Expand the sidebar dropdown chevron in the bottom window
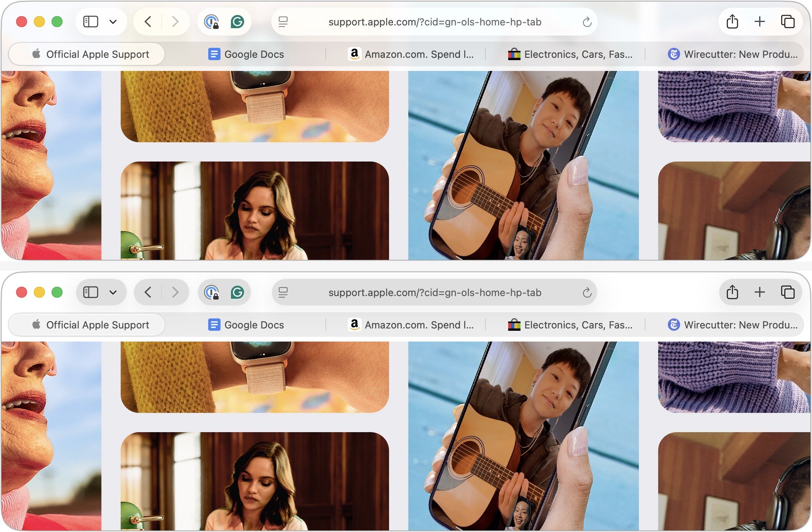The image size is (812, 532). pos(113,292)
